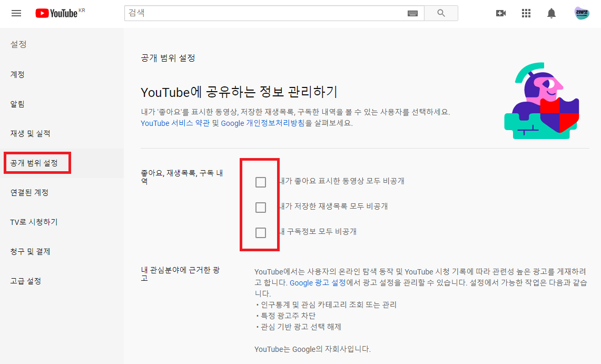Click the privacy shield character illustration
601x364 pixels.
point(541,101)
